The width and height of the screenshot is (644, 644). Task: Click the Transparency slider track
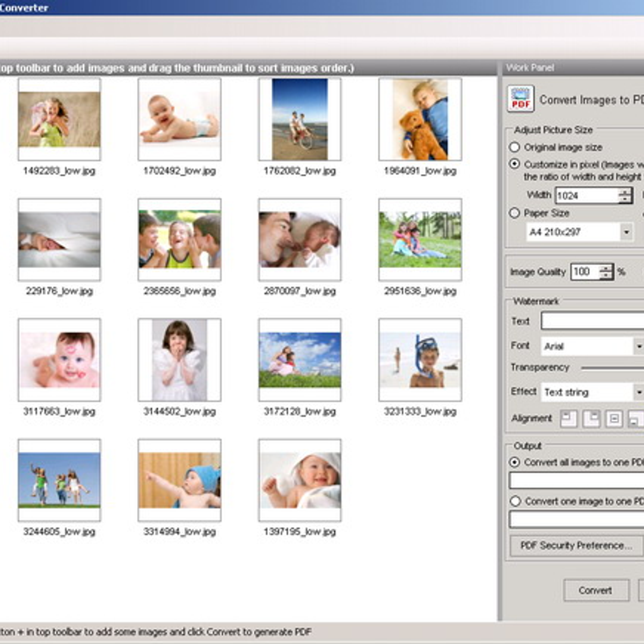[x=612, y=368]
